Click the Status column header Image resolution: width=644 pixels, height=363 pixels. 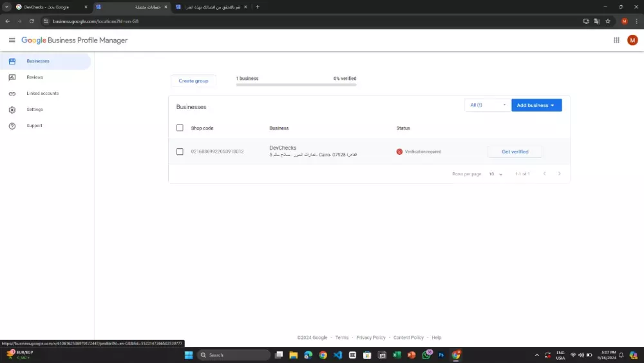tap(403, 128)
